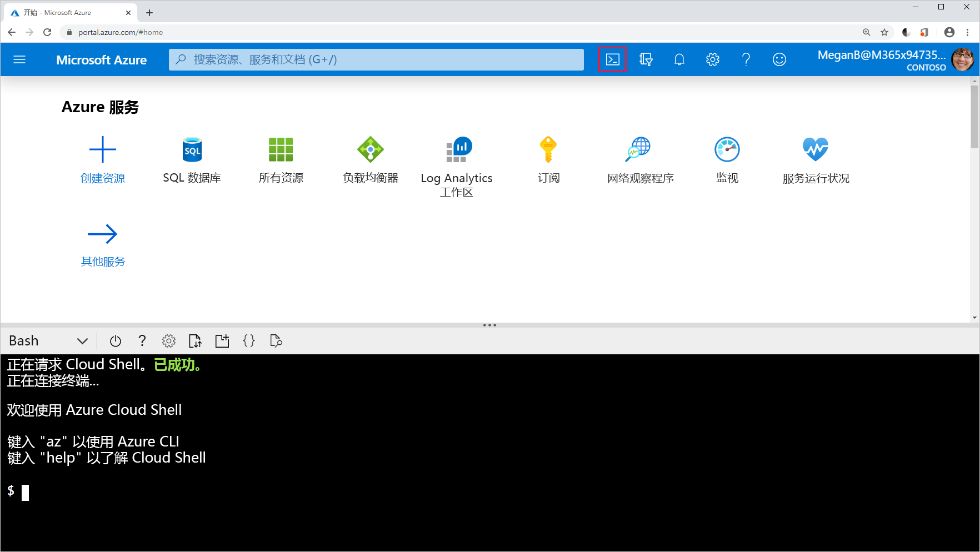Image resolution: width=980 pixels, height=552 pixels.
Task: Open the 所有资源 grid icon
Action: [281, 149]
